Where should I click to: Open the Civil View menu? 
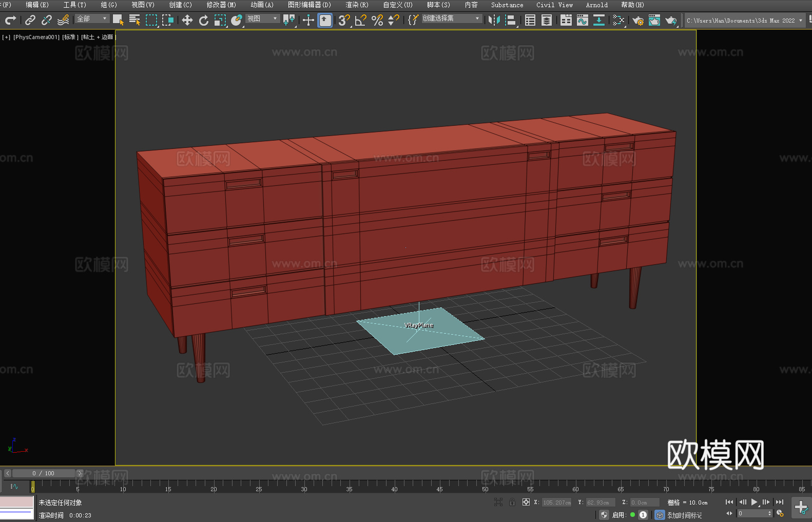coord(554,5)
